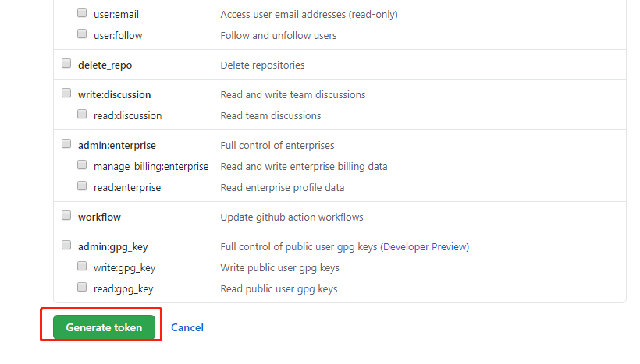
Task: Click 'Read and write team discussions' text
Action: (x=293, y=94)
